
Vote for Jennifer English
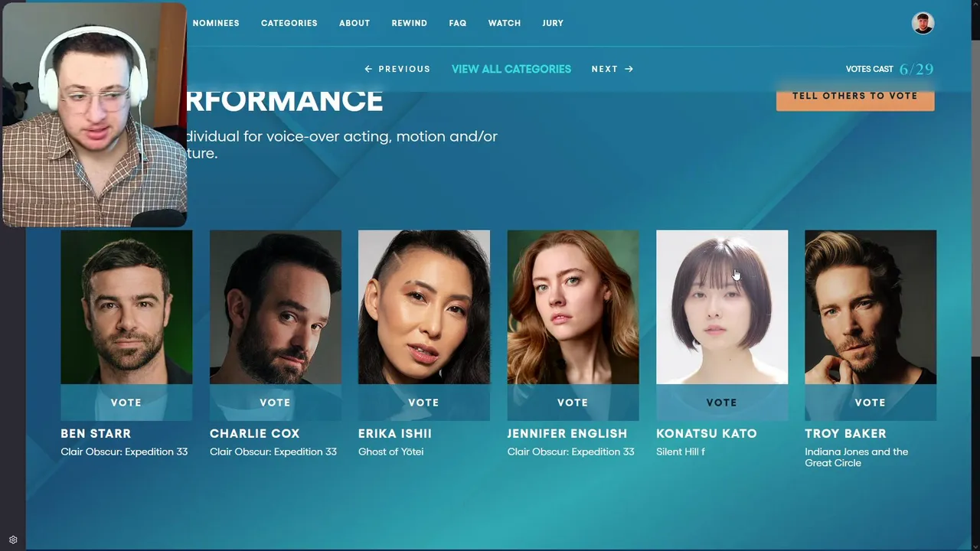coord(573,403)
